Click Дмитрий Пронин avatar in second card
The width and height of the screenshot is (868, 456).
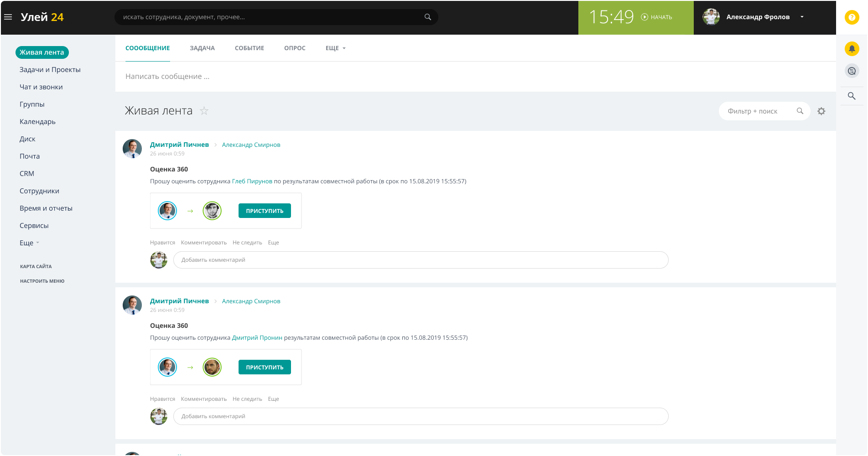pyautogui.click(x=212, y=367)
